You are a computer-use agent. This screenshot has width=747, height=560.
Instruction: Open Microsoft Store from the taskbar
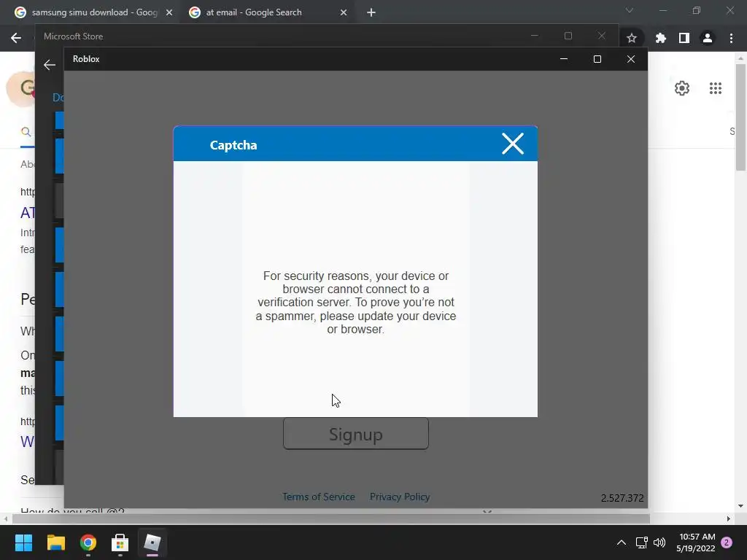pos(120,542)
